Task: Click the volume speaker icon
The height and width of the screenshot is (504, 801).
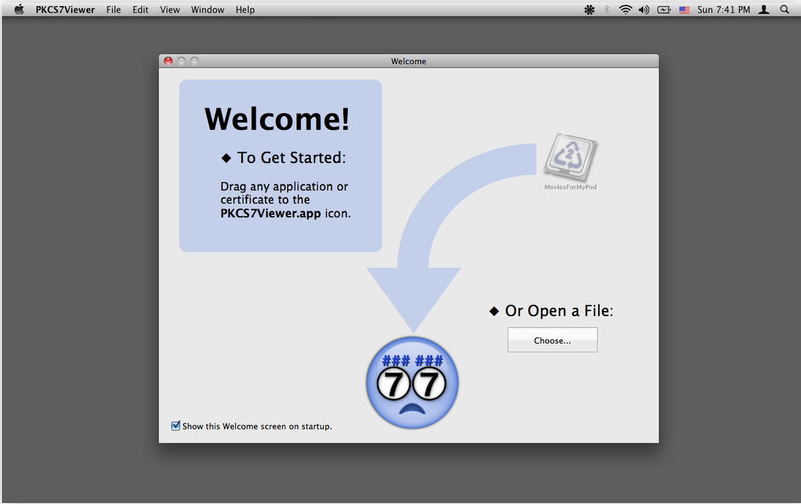Action: 644,10
